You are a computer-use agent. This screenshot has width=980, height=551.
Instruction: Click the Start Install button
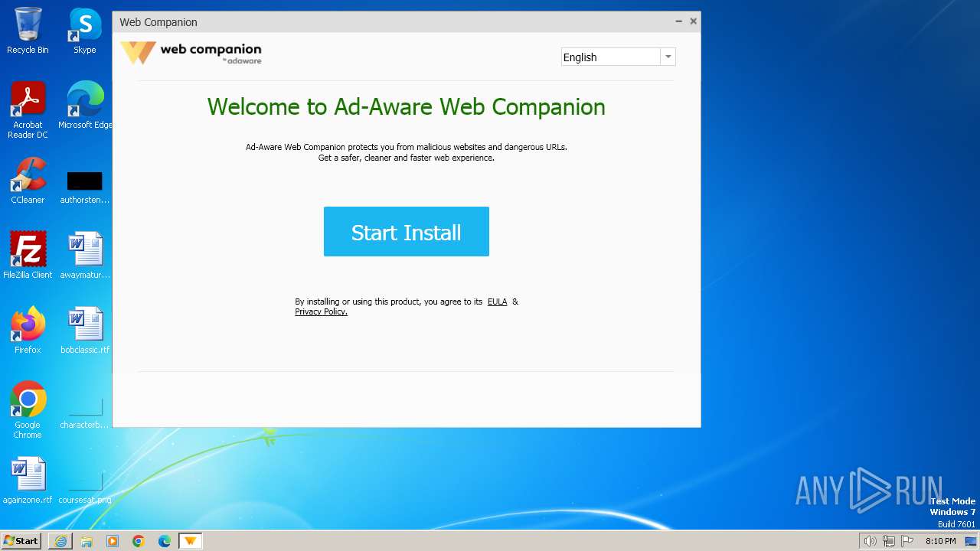406,232
